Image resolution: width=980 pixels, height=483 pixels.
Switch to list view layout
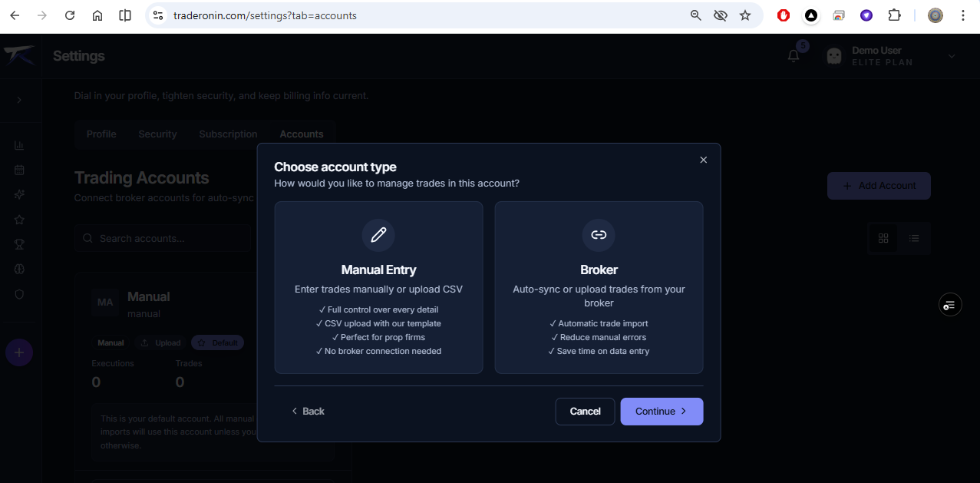914,238
